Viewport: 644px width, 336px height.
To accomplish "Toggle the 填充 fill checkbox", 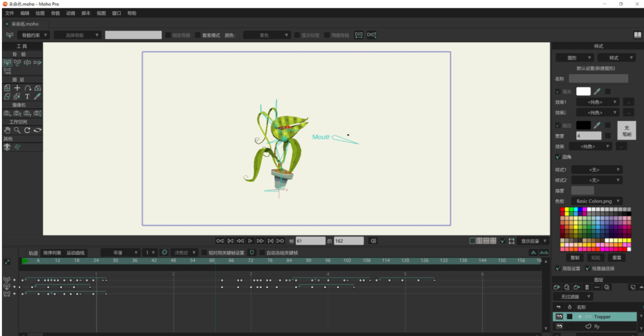I will pyautogui.click(x=558, y=92).
